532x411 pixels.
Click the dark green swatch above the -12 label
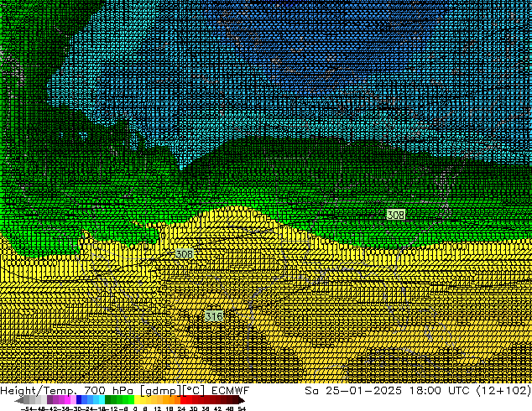coord(108,399)
